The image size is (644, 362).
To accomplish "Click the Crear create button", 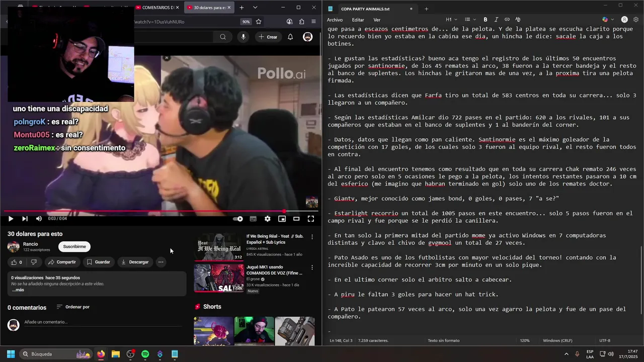I will [268, 37].
